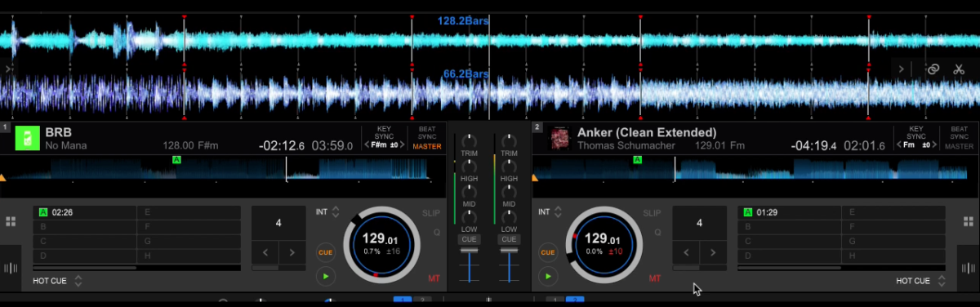The image size is (980, 307).
Task: Set deck 2 as MASTER
Action: point(960,147)
